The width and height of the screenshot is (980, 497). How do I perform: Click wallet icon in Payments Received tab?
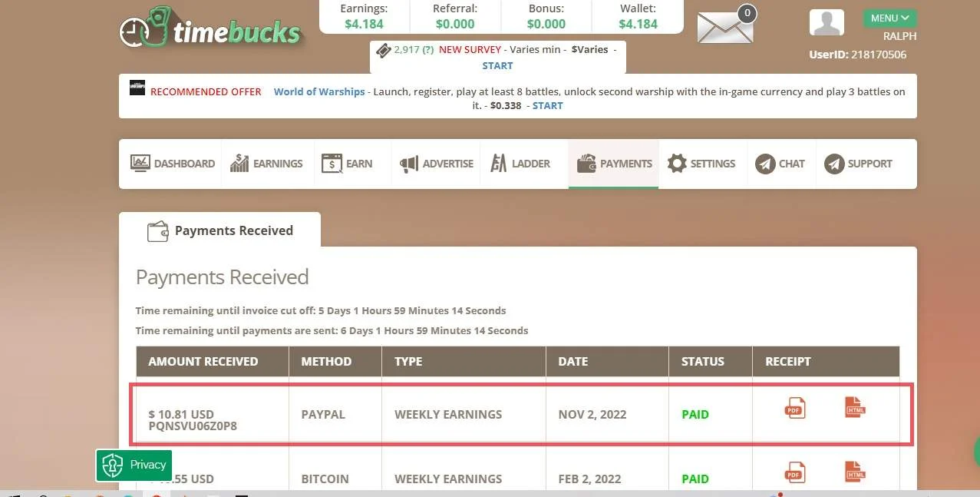(157, 231)
